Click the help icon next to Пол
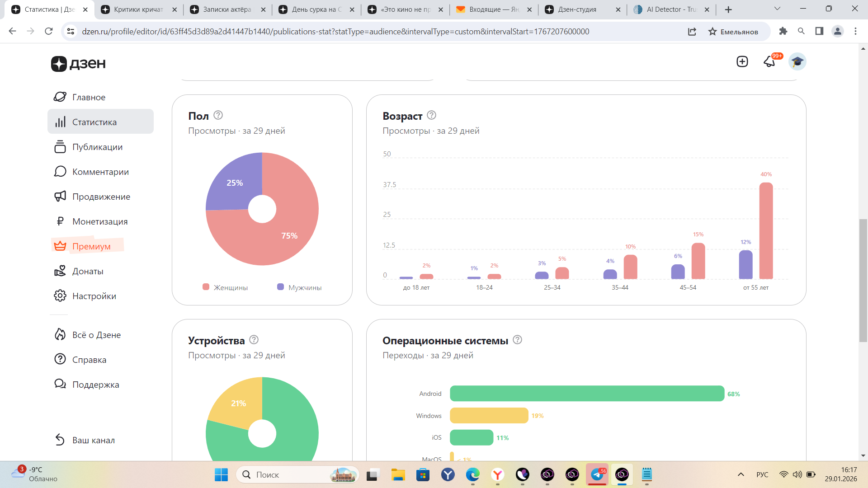The width and height of the screenshot is (868, 488). [218, 115]
